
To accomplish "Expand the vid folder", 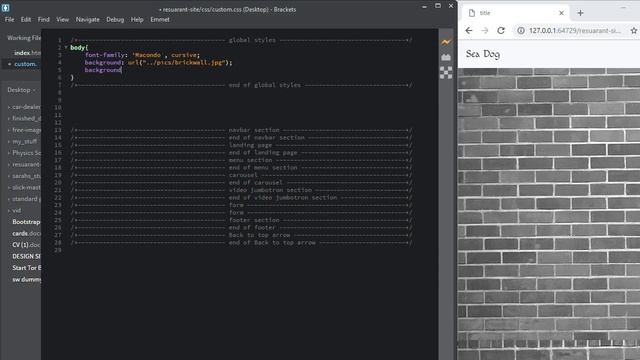I will point(9,211).
